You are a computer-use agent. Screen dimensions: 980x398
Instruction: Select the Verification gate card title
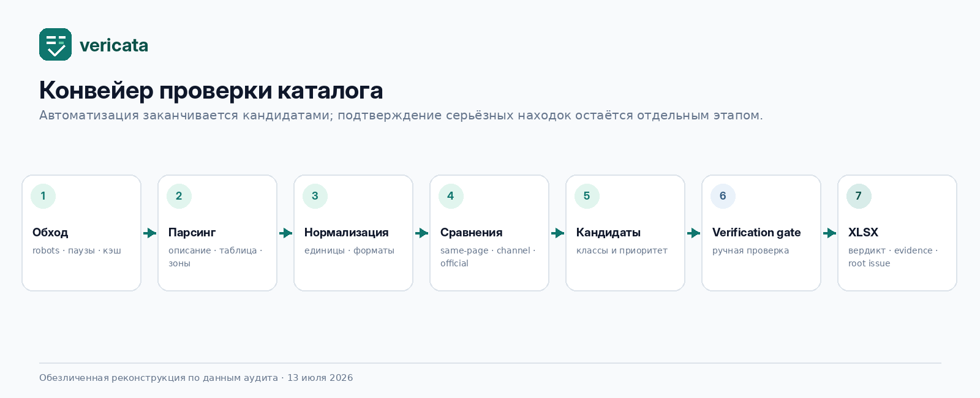[756, 233]
